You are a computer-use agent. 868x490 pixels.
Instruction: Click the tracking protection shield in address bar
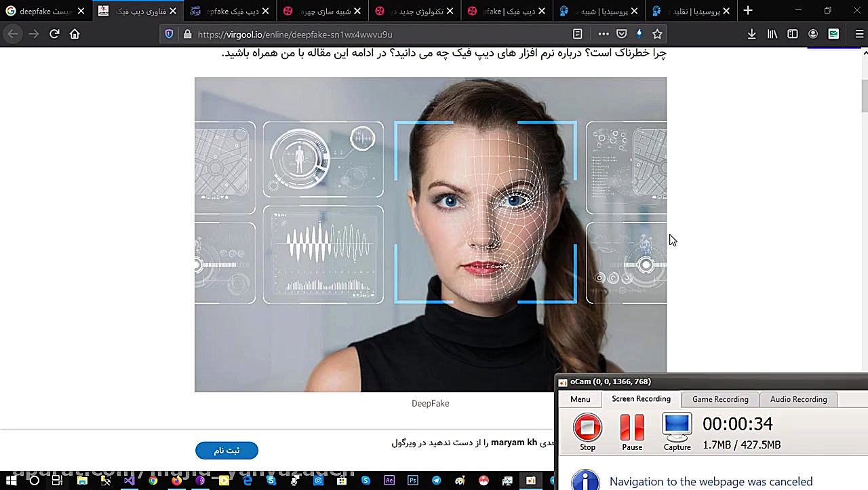click(x=169, y=34)
